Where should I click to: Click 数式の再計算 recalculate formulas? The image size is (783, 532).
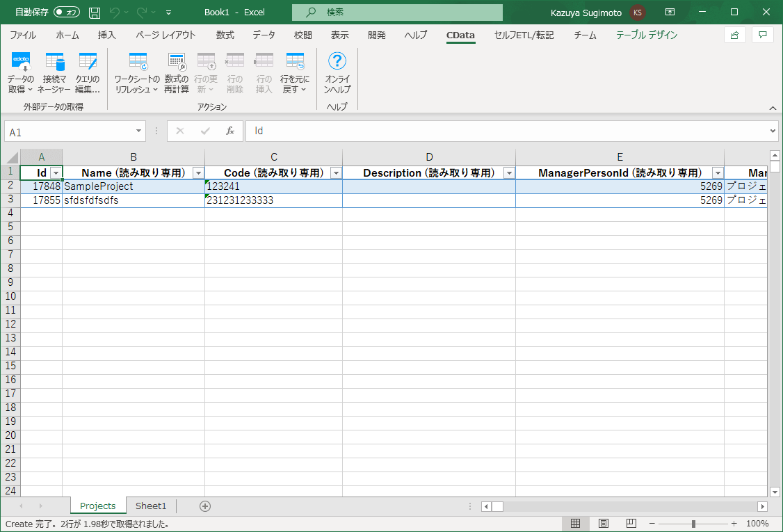pyautogui.click(x=177, y=73)
